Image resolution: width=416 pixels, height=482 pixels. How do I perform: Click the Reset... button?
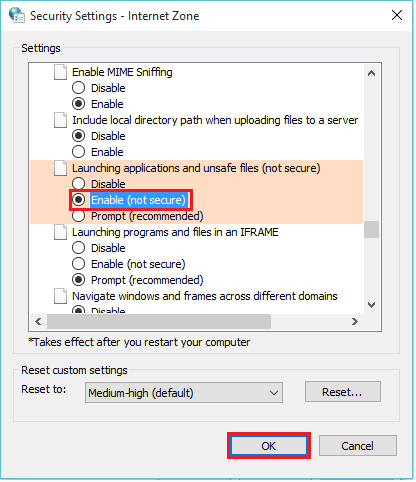pyautogui.click(x=342, y=392)
